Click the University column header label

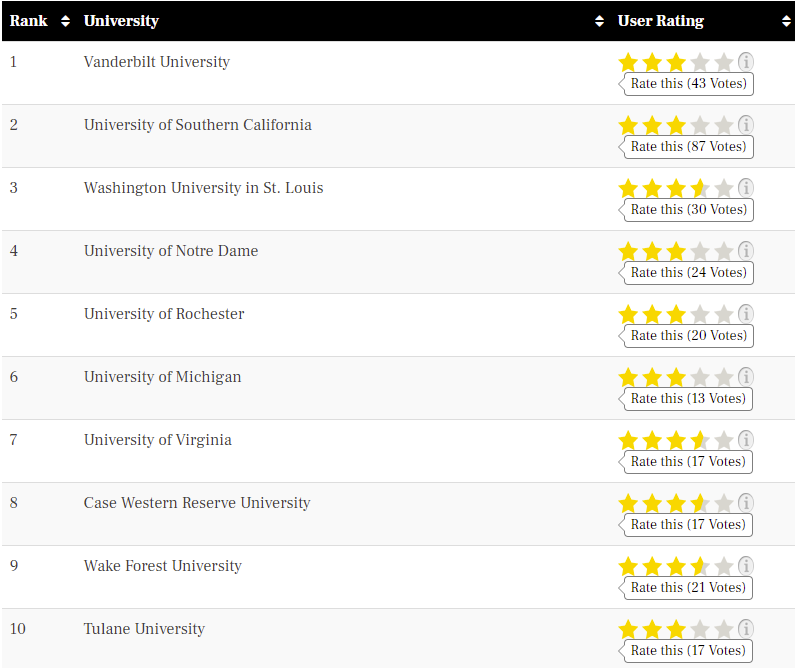click(121, 21)
